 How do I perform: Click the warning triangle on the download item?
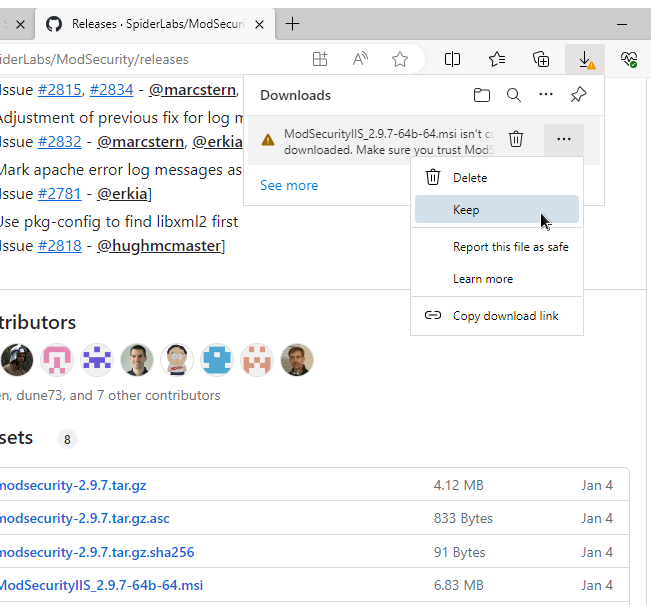[268, 140]
